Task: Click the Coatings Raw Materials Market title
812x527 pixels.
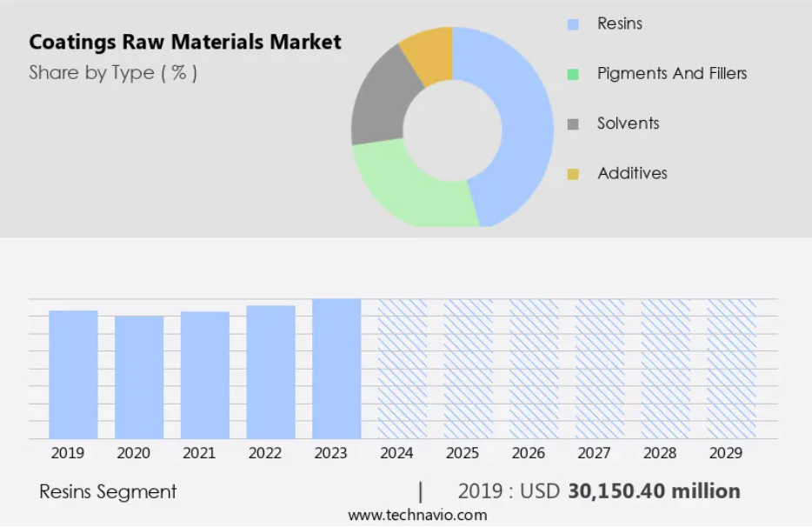Action: click(x=185, y=42)
